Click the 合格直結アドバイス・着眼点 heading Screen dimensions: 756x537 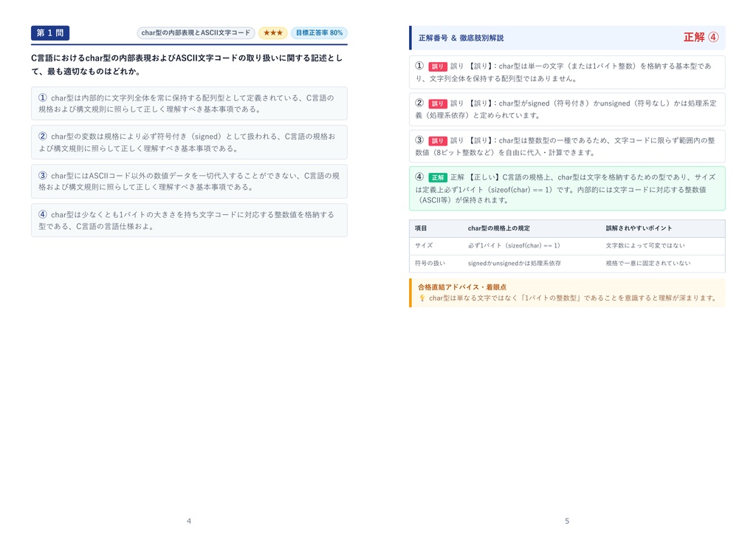(462, 287)
